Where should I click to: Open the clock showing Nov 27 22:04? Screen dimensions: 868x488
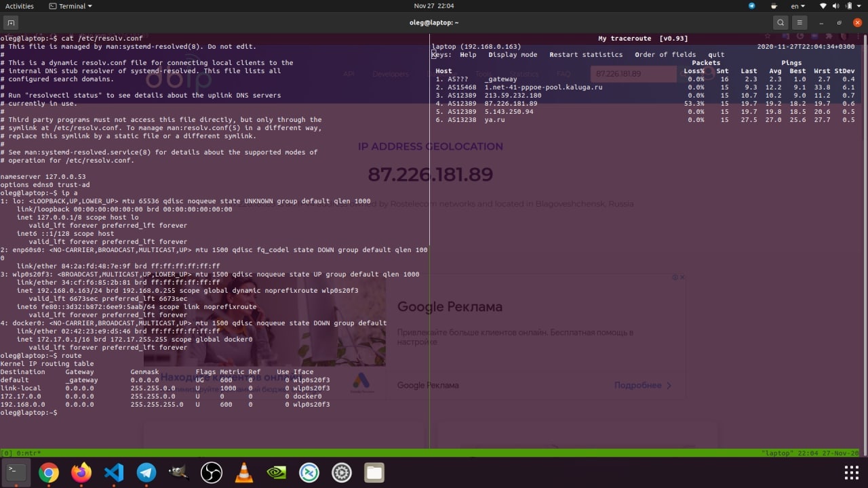click(433, 6)
